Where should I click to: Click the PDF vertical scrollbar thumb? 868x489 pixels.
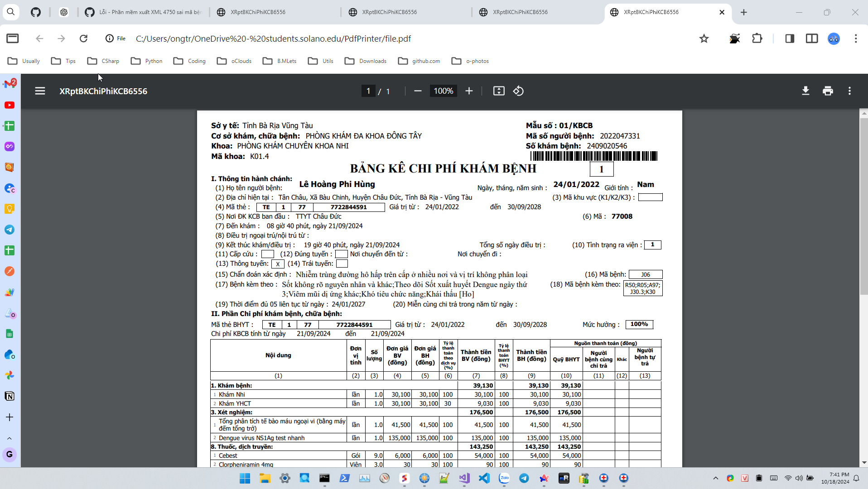[864, 206]
